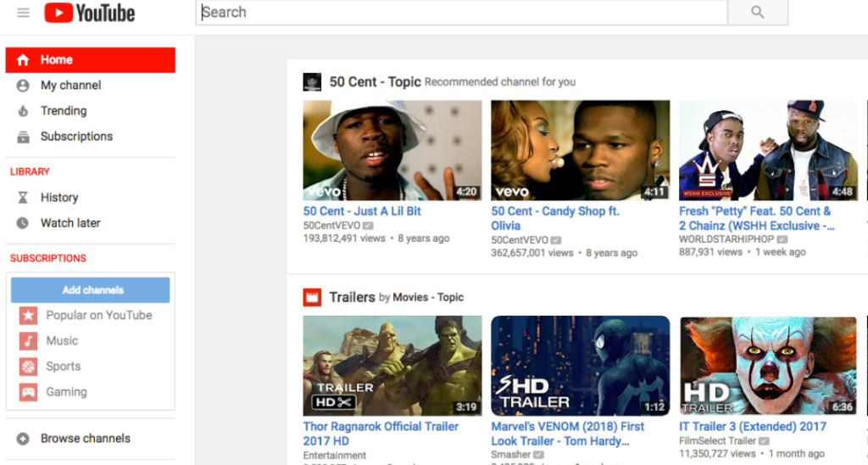Click the 193,812,491 views text

(x=344, y=238)
